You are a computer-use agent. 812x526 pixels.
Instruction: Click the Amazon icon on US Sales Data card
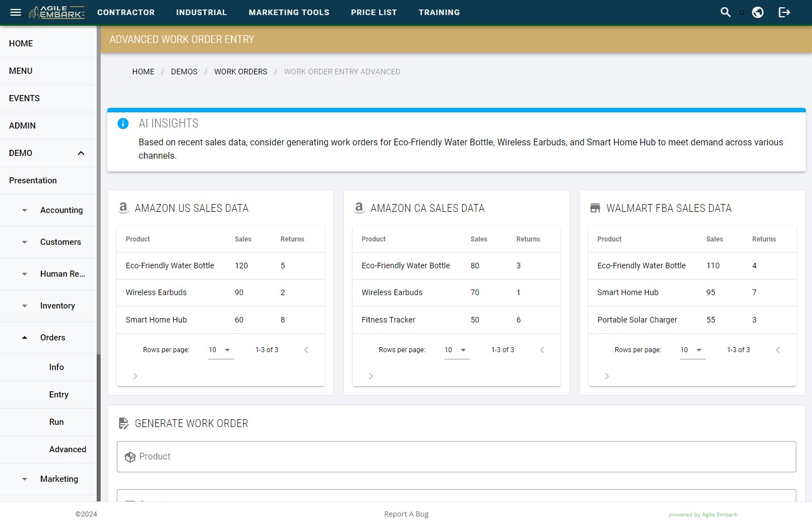pos(123,207)
